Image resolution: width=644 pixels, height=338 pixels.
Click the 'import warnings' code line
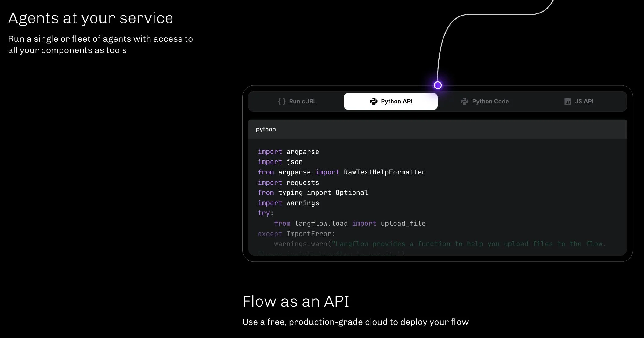[x=288, y=203]
